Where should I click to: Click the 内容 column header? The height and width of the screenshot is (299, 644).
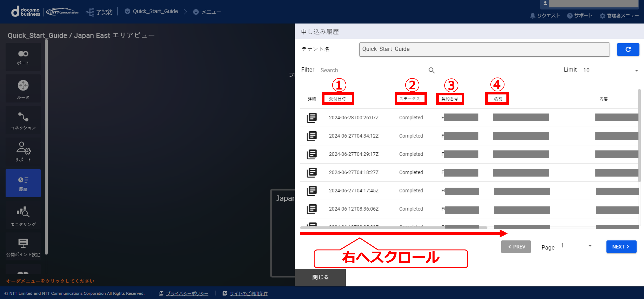pyautogui.click(x=603, y=99)
